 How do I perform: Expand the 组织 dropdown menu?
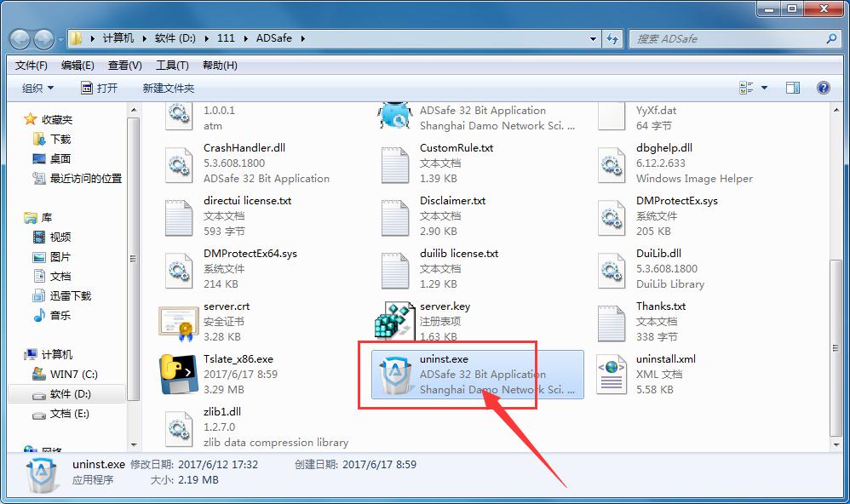[x=37, y=88]
